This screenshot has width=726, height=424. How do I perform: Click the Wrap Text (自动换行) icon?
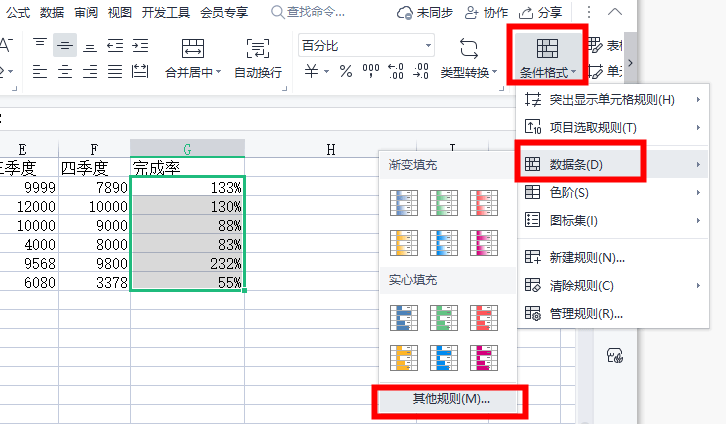pos(257,48)
